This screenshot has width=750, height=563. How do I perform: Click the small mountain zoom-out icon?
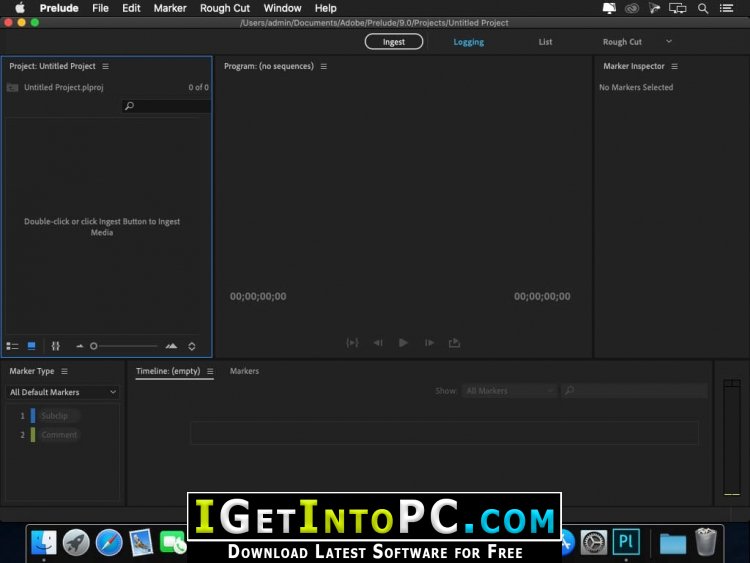coord(79,346)
